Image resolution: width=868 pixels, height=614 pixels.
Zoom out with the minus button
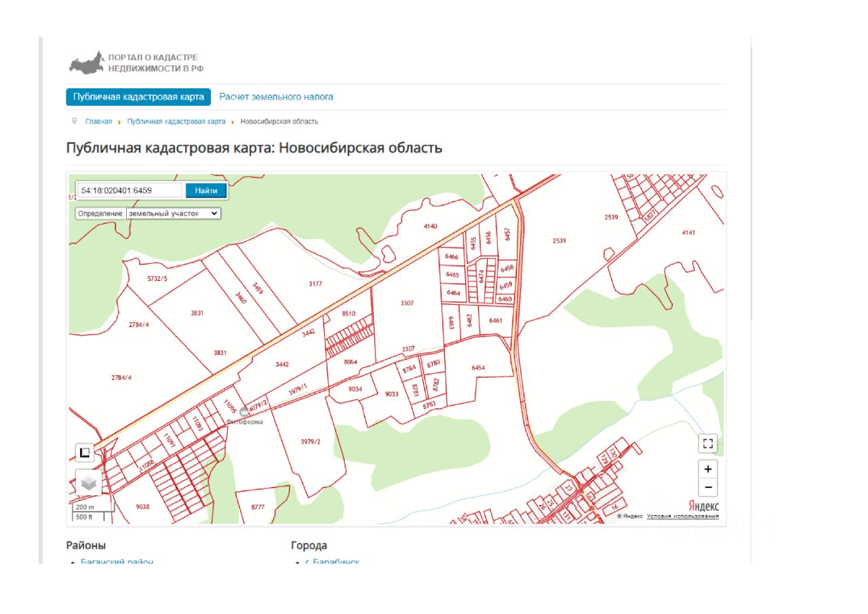pos(708,487)
